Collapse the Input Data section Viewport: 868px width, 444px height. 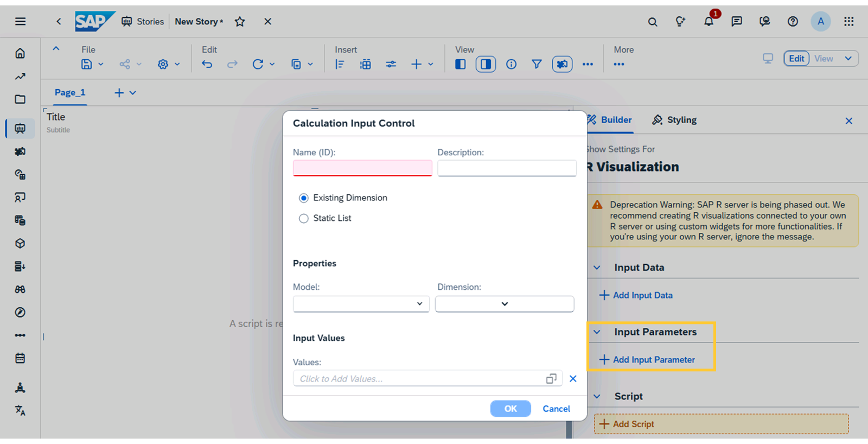coord(597,268)
